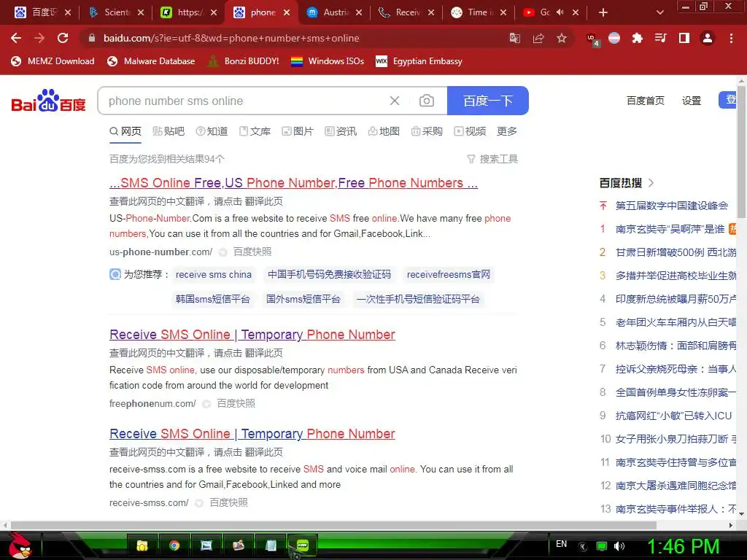Click the Baidu logo
747x560 pixels.
48,101
